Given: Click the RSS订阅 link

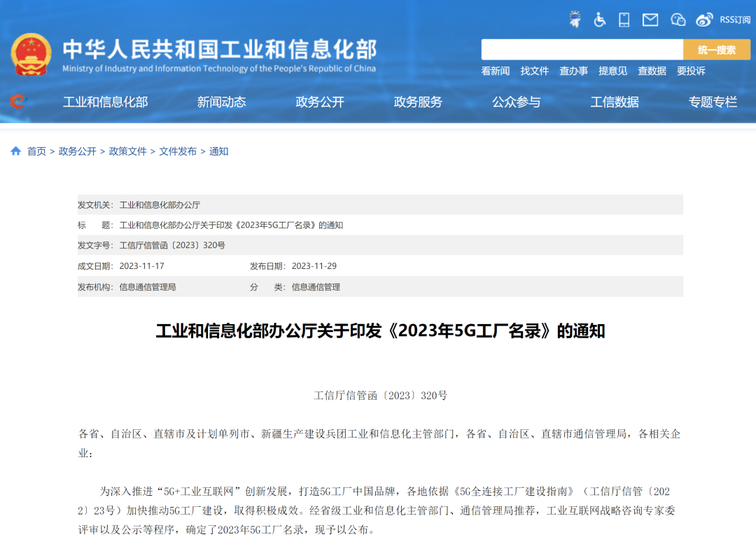Looking at the screenshot, I should pyautogui.click(x=735, y=20).
